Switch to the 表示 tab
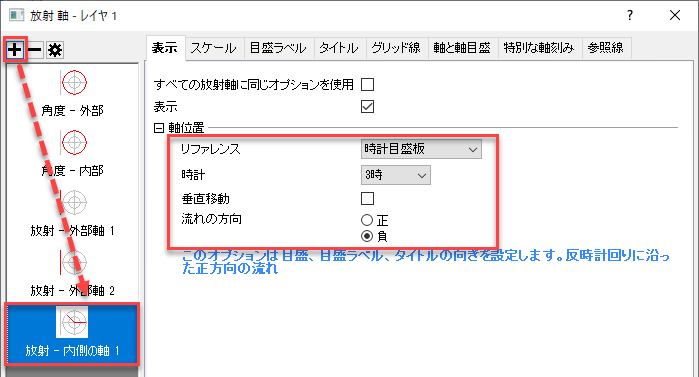Screen dimensions: 699x377 [164, 48]
